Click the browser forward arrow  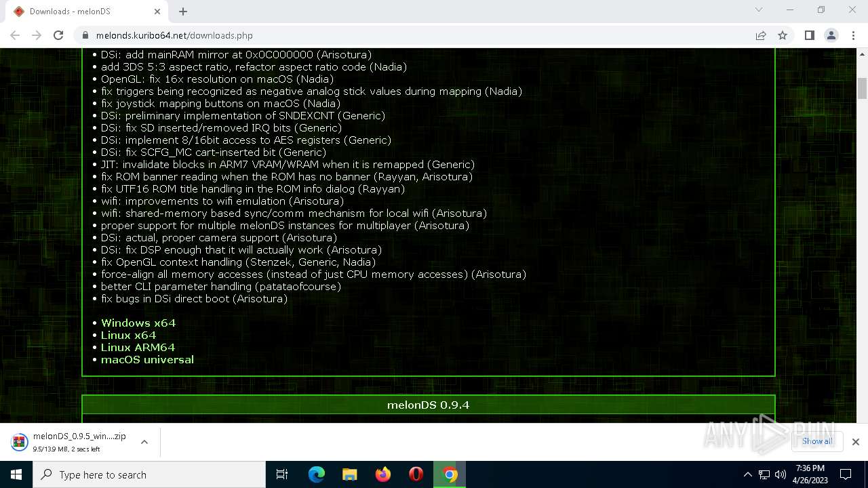37,35
